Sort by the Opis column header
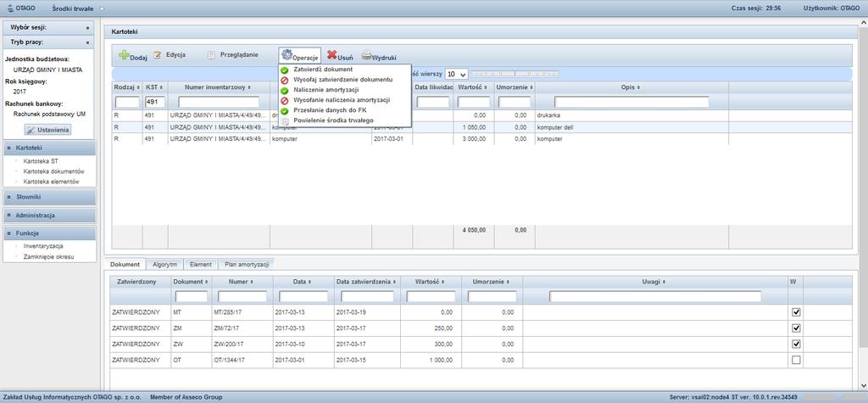This screenshot has height=403, width=868. click(x=631, y=87)
